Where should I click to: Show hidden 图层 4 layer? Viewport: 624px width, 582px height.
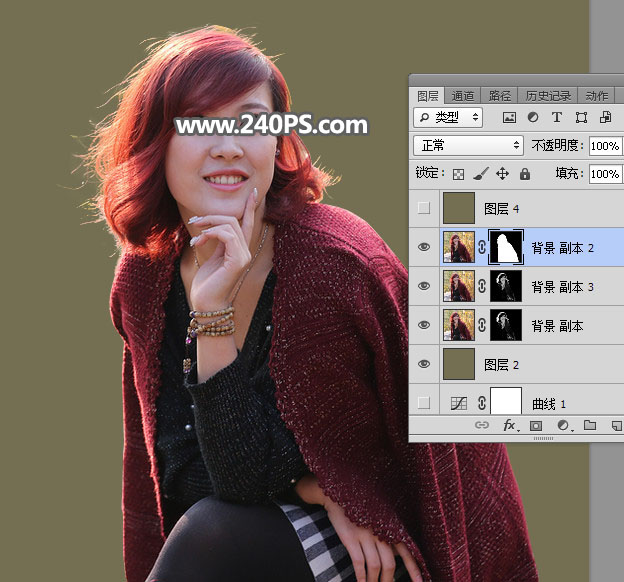click(x=424, y=208)
